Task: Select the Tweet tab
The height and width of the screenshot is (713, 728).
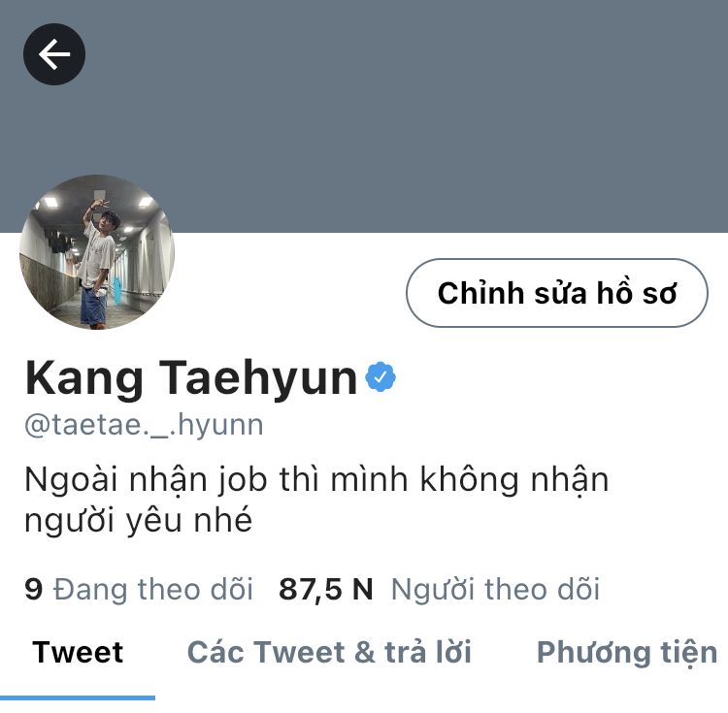Action: [78, 652]
